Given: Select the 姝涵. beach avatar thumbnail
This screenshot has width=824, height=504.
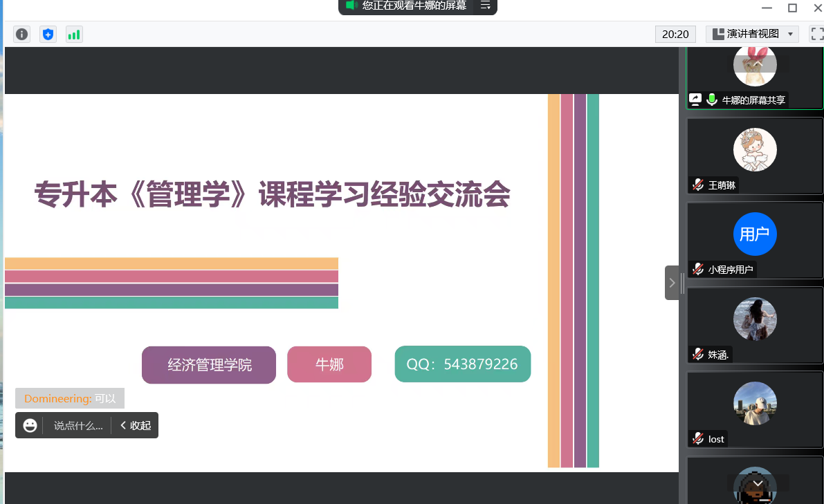Looking at the screenshot, I should pos(755,319).
